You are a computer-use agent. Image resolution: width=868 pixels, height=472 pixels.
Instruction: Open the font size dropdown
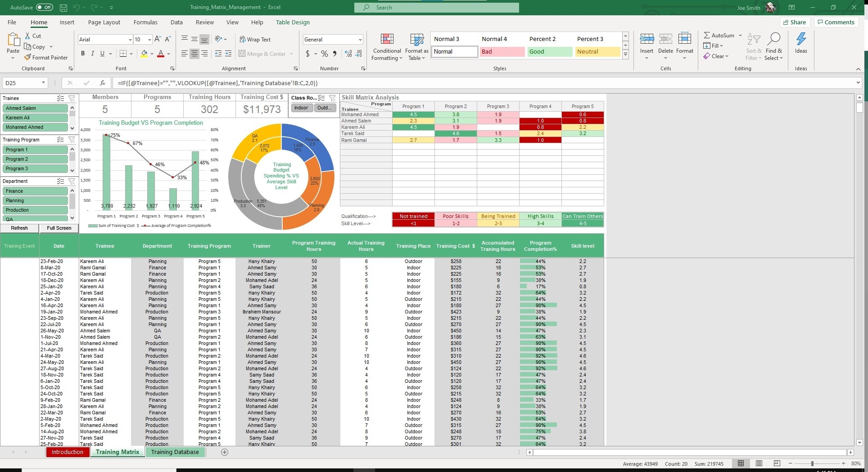(x=149, y=40)
